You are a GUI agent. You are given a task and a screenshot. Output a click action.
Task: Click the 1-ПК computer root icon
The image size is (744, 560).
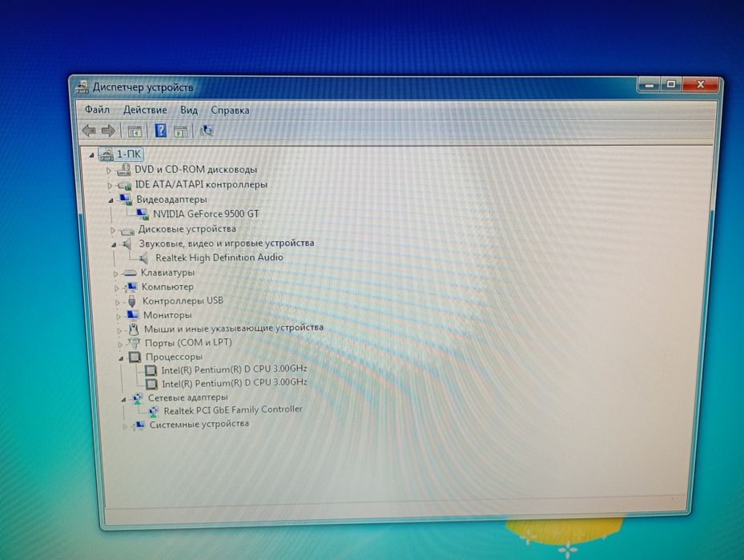pyautogui.click(x=106, y=153)
